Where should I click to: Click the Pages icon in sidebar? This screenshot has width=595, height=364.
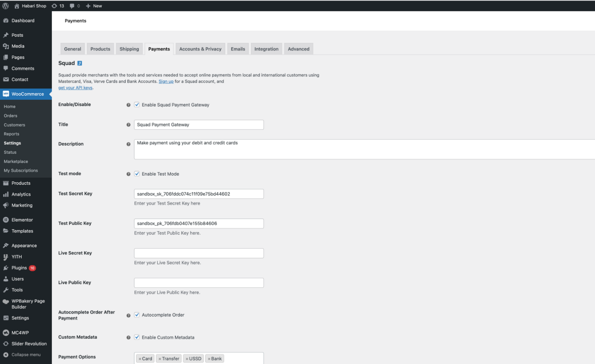[x=6, y=57]
